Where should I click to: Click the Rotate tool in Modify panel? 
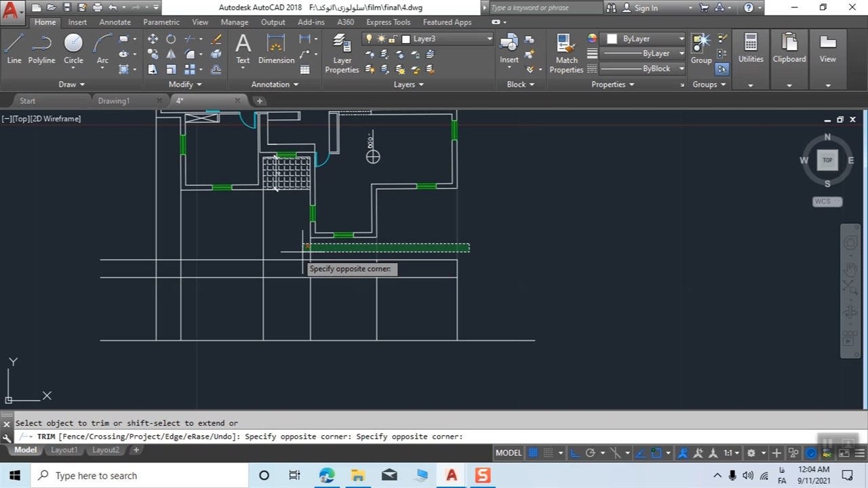click(x=171, y=39)
